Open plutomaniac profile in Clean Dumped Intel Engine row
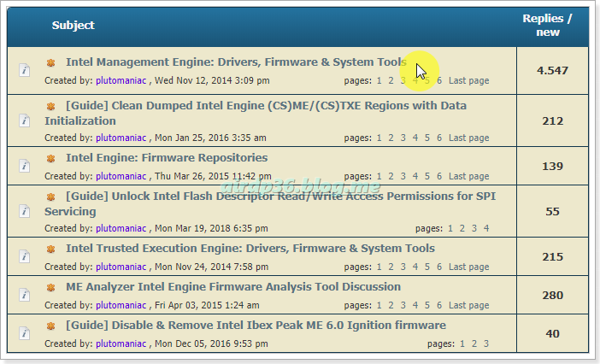600x364 pixels. tap(121, 138)
